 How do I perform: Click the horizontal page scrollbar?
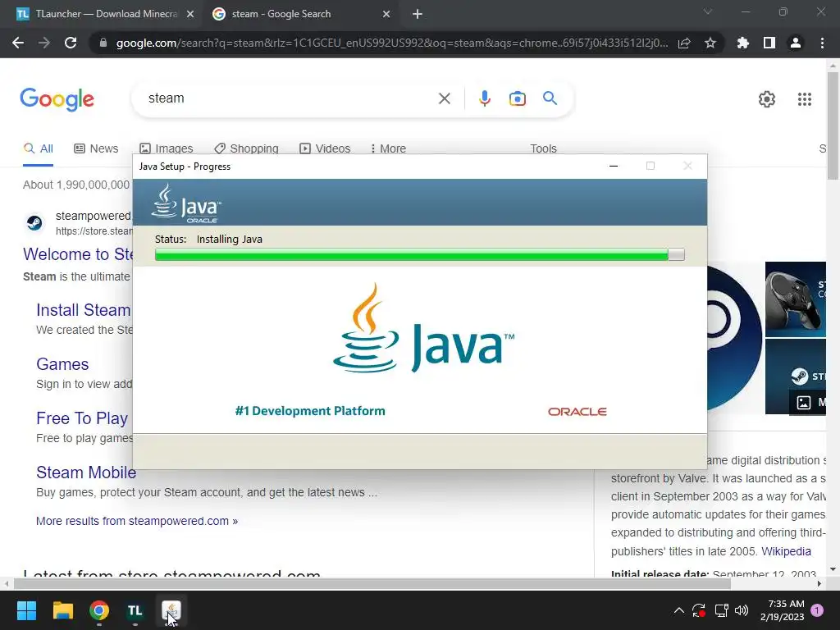pos(372,583)
